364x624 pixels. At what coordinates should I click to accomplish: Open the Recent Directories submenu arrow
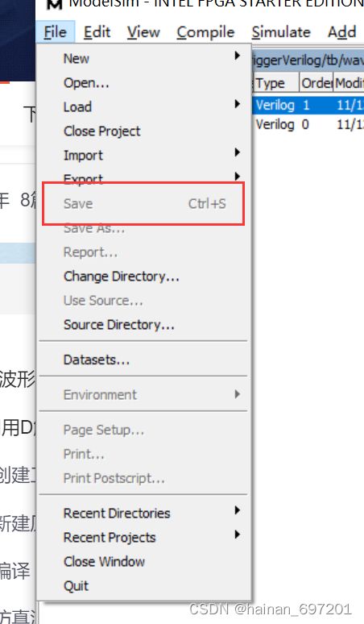237,510
